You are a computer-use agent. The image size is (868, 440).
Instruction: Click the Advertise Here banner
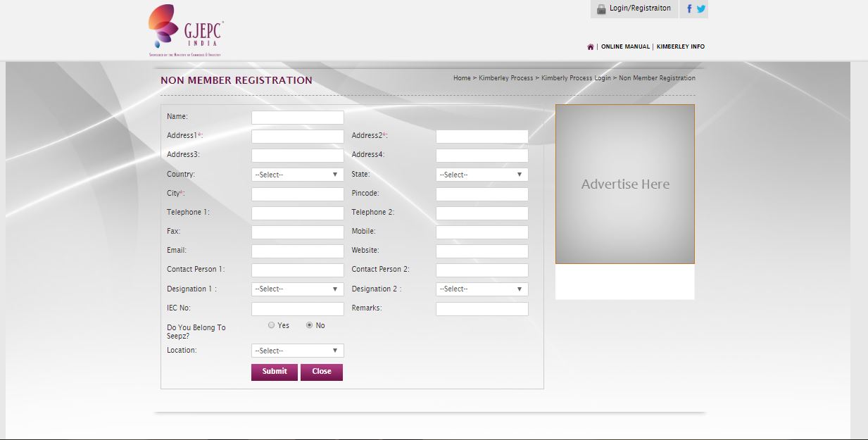click(x=624, y=184)
